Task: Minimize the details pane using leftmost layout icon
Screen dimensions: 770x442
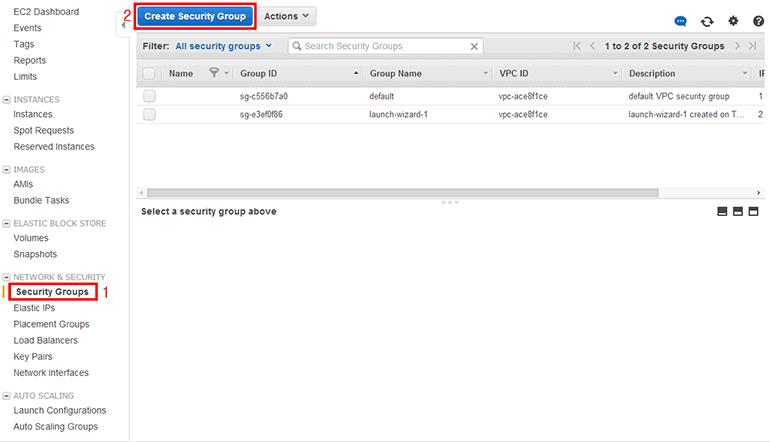Action: click(x=722, y=212)
